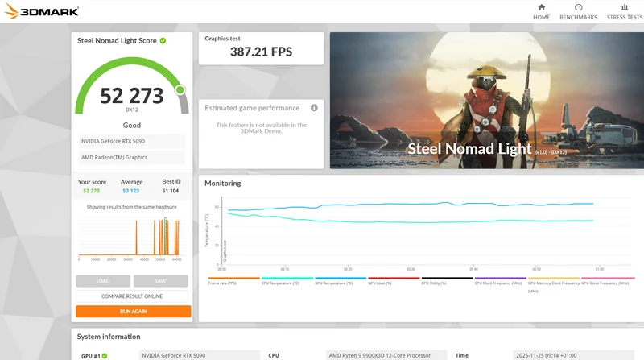Screen dimensions: 644x360
Task: Click green validation check beside Steel Nomad Light Score
Action: 163,41
